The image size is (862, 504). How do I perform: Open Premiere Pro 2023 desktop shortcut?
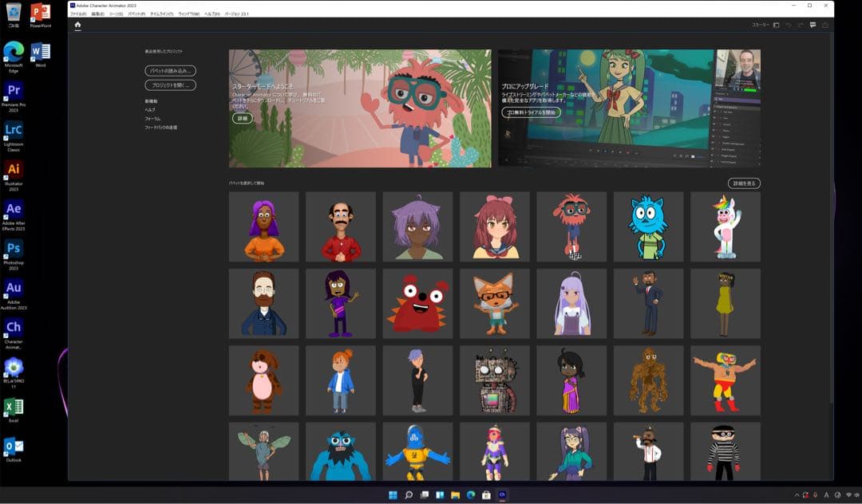pos(14,95)
